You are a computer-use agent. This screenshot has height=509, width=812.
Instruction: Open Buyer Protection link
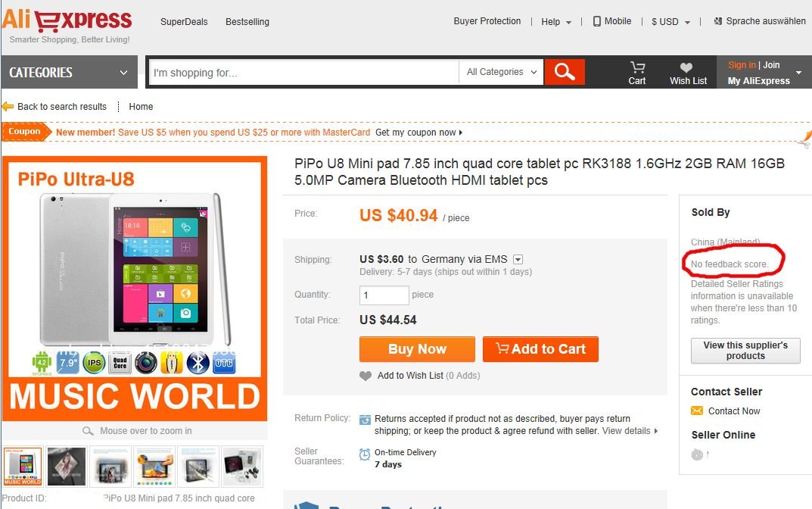coord(487,21)
